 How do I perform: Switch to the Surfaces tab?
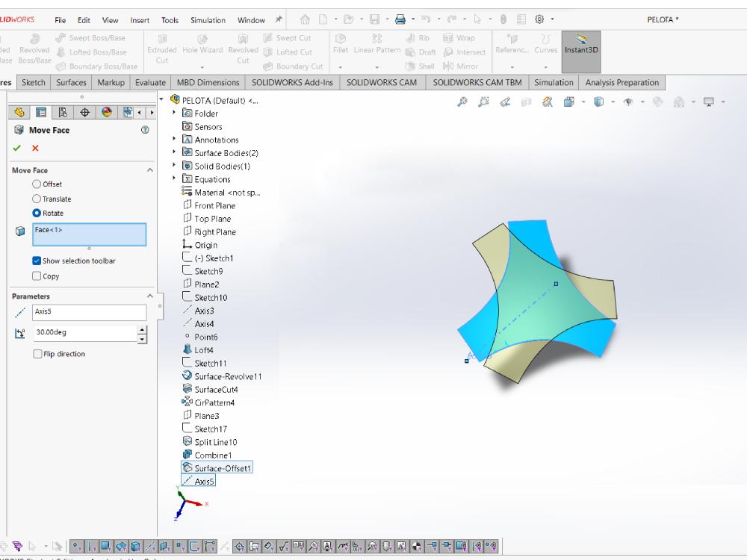[71, 82]
